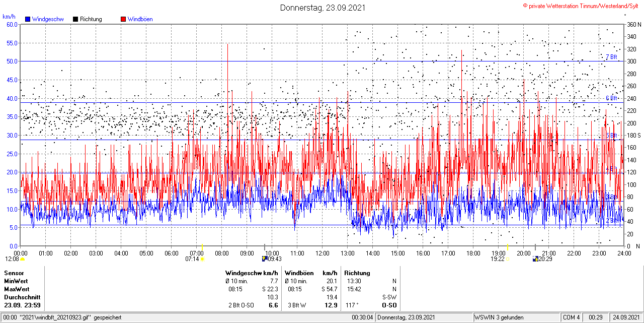Click the black Richtung legend swatch
Screen dimensions: 644x323
coord(75,19)
